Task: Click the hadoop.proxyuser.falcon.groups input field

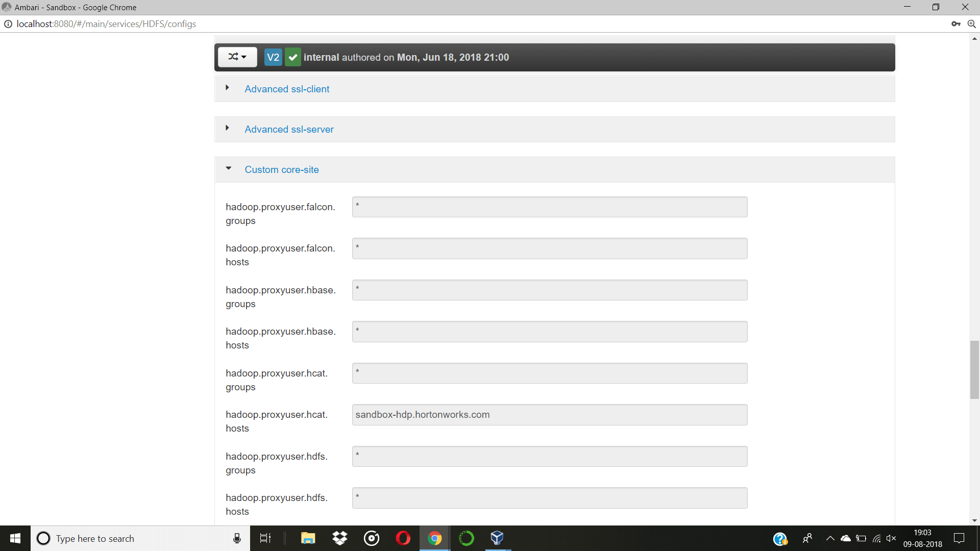Action: point(549,207)
